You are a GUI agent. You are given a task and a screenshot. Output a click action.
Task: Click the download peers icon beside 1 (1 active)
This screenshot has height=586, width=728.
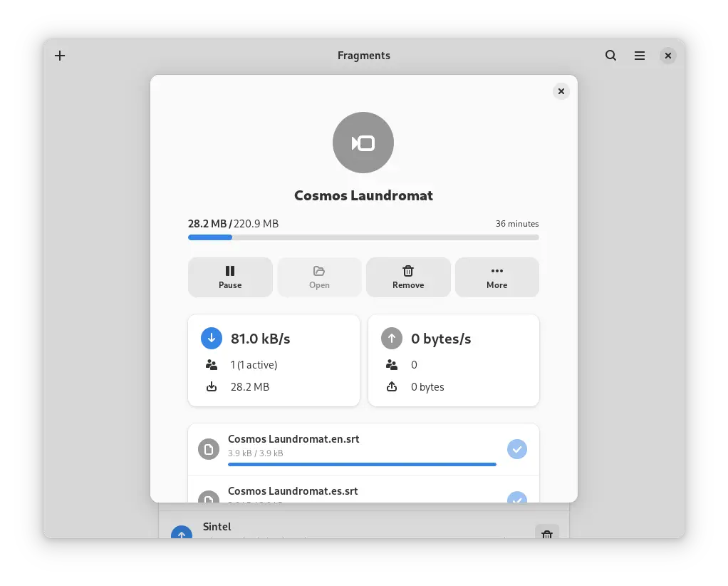(211, 365)
